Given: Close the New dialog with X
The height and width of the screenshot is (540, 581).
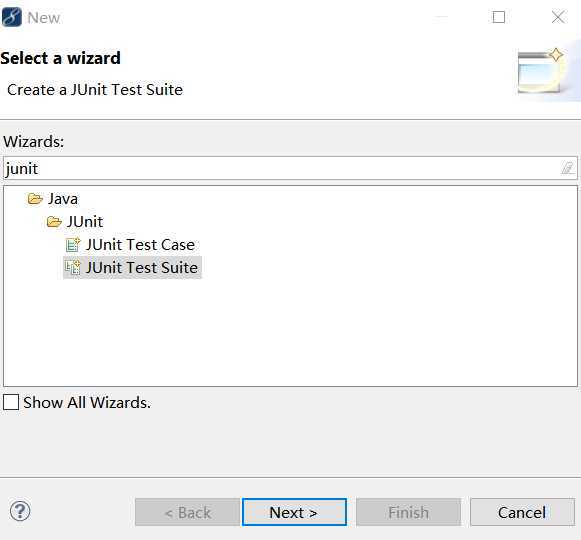Looking at the screenshot, I should point(558,17).
